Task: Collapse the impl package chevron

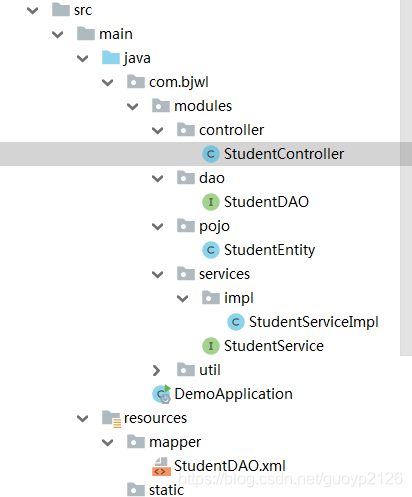Action: click(182, 298)
